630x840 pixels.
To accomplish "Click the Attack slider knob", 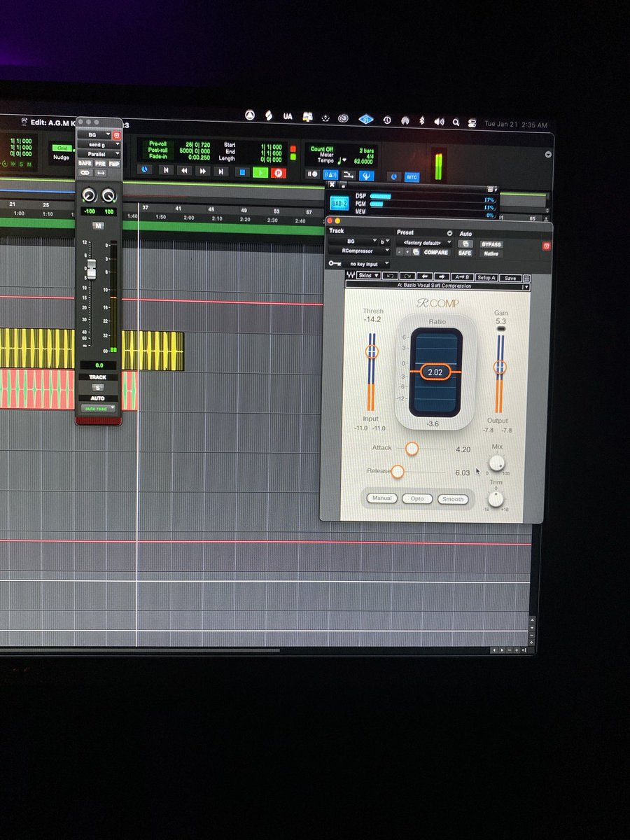I will pos(412,449).
